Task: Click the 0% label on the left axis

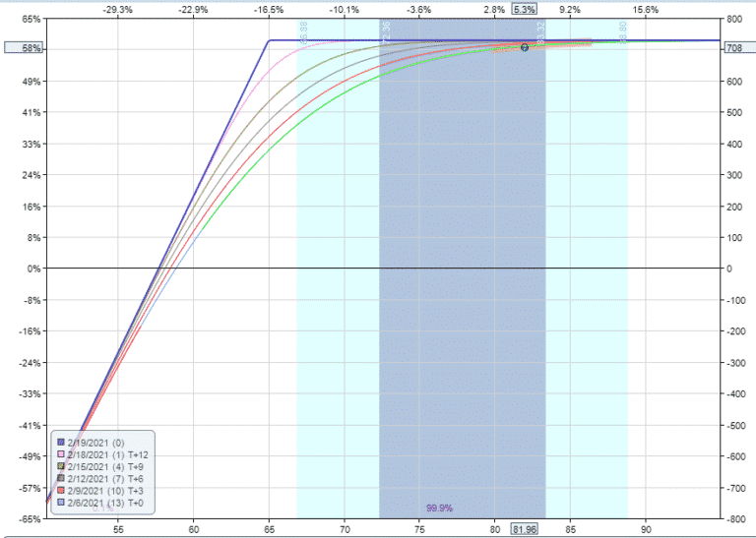Action: pos(33,269)
